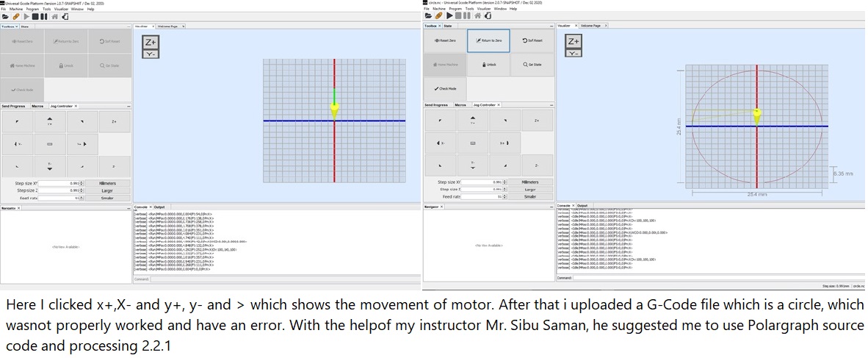The width and height of the screenshot is (868, 358).
Task: Click Command input field in left window
Action: tap(286, 279)
